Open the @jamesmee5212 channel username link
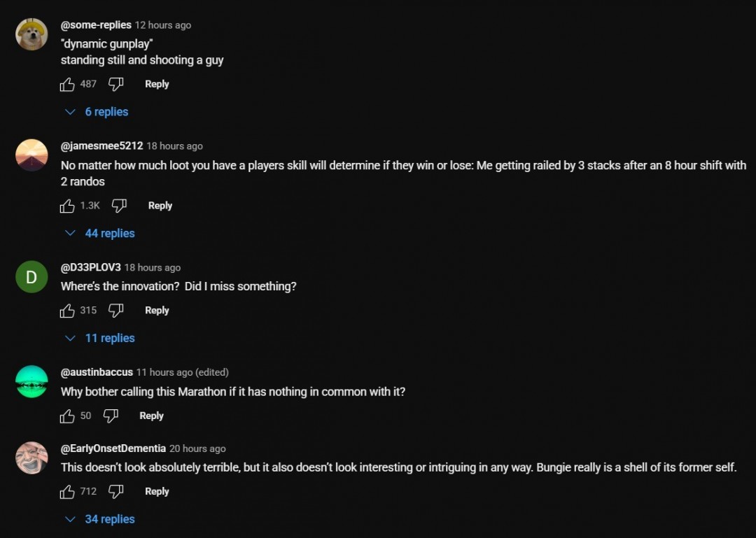 [x=101, y=146]
